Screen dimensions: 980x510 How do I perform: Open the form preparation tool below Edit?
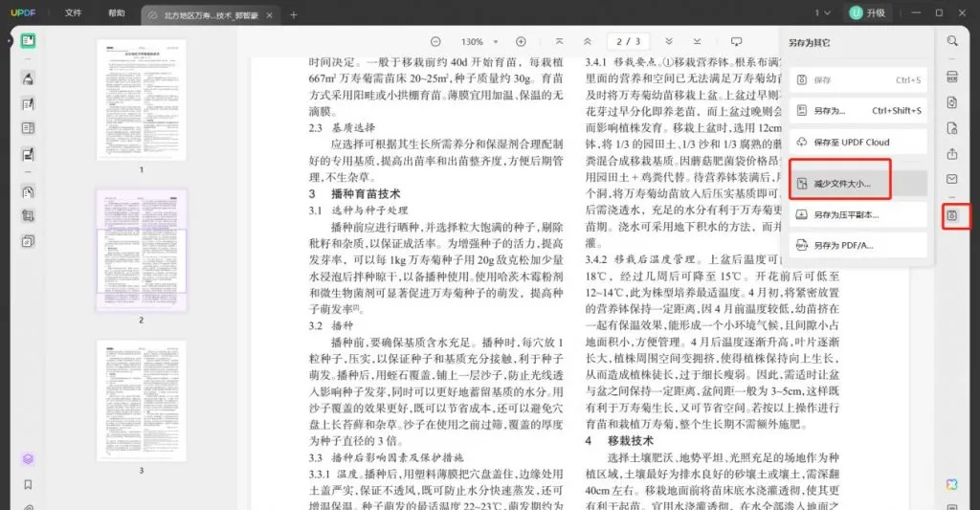28,128
